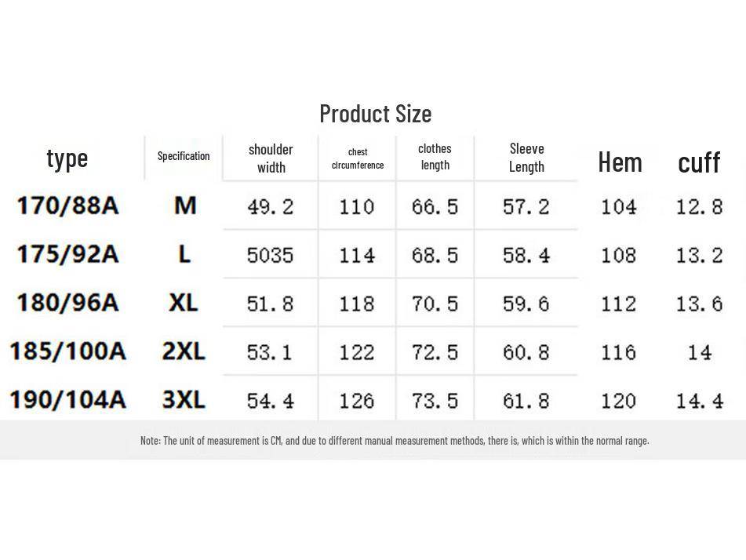The width and height of the screenshot is (746, 560).
Task: Select the 190/104A type row label
Action: (x=67, y=399)
